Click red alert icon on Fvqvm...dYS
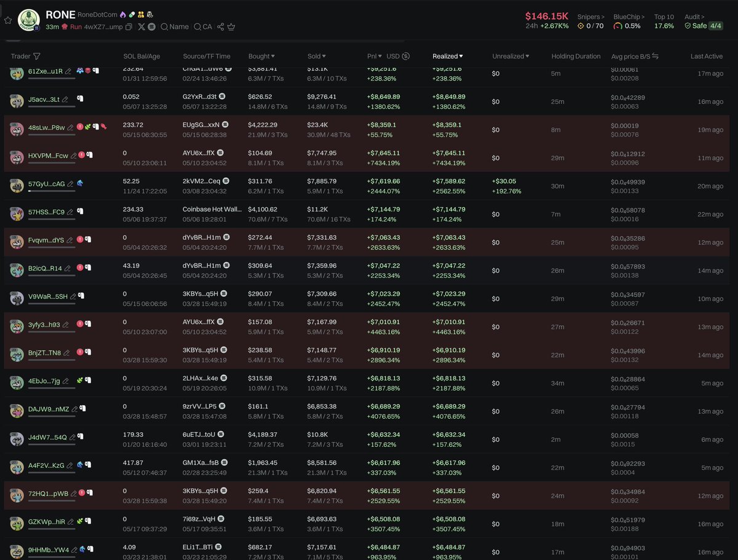The image size is (738, 560). tap(80, 240)
